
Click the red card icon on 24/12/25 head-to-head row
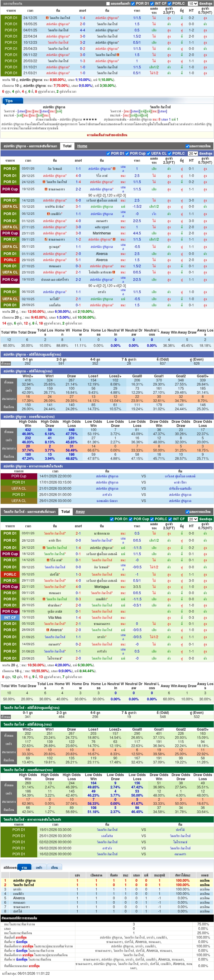[47, 18]
